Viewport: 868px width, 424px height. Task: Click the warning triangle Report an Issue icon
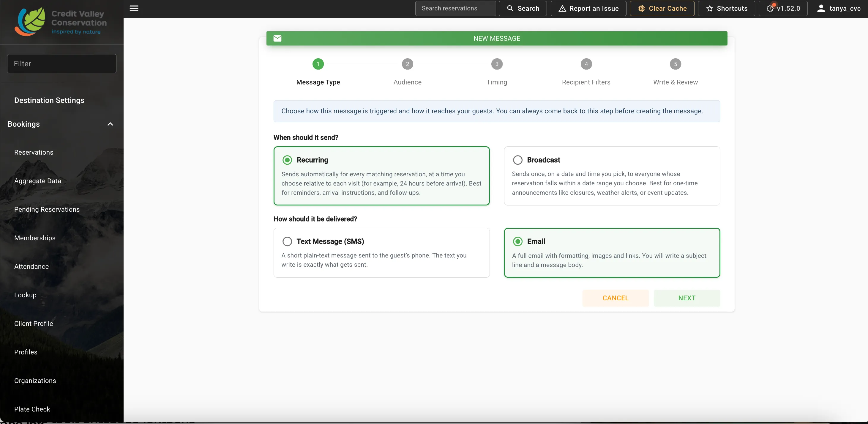point(562,8)
